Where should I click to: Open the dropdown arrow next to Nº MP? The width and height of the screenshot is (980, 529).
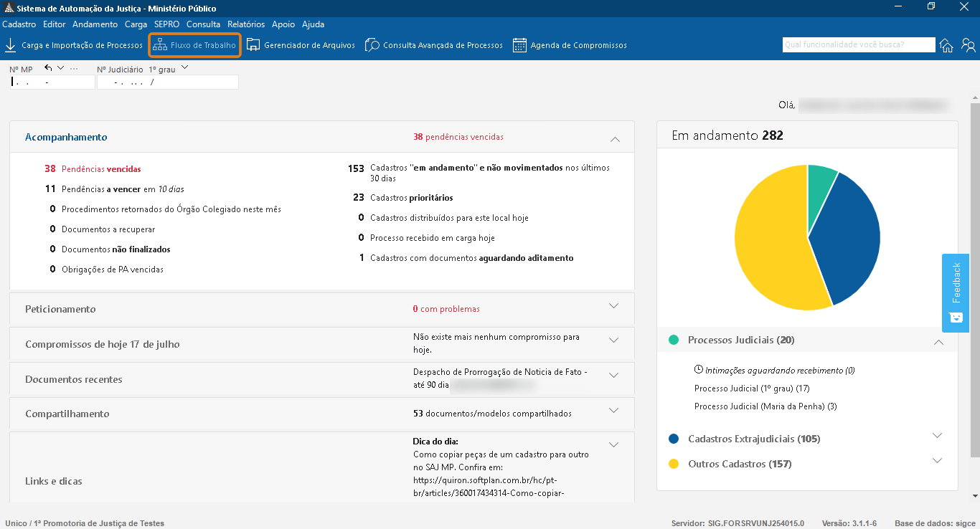pyautogui.click(x=60, y=68)
